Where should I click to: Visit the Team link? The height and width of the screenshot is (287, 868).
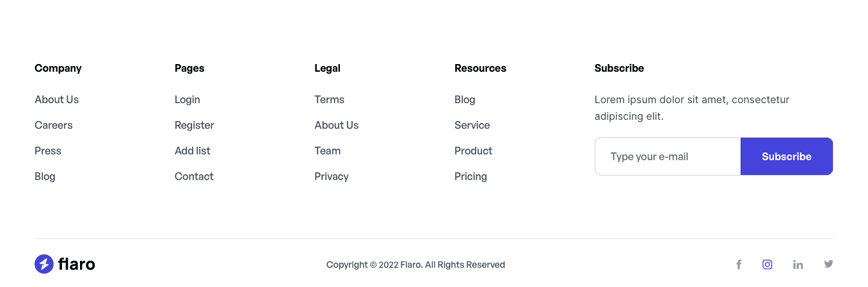(x=327, y=151)
